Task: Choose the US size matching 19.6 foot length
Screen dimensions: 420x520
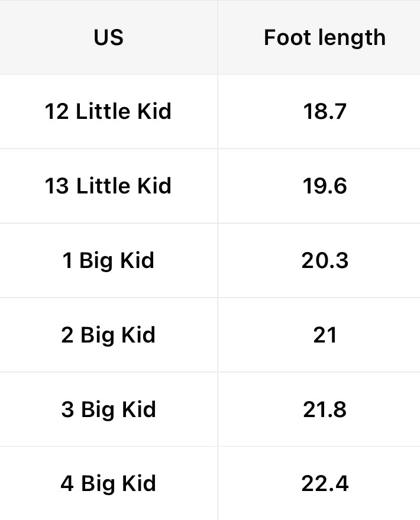Action: (x=108, y=186)
